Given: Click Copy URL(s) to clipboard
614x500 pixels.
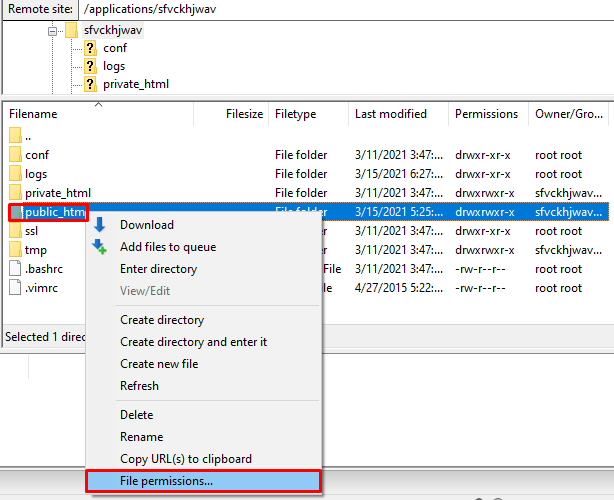Looking at the screenshot, I should (186, 458).
